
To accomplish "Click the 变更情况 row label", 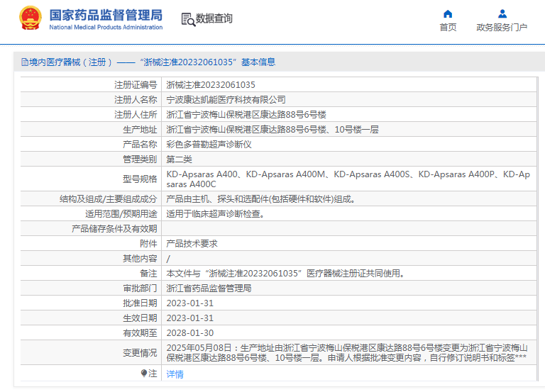I will tap(140, 353).
